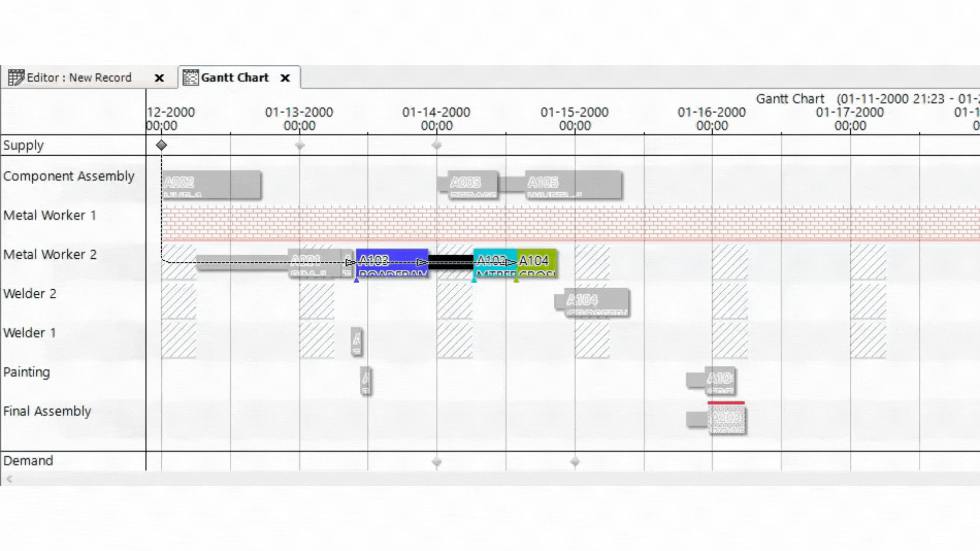Select the Final Assembly resource label
Image resolution: width=980 pixels, height=551 pixels.
click(47, 411)
